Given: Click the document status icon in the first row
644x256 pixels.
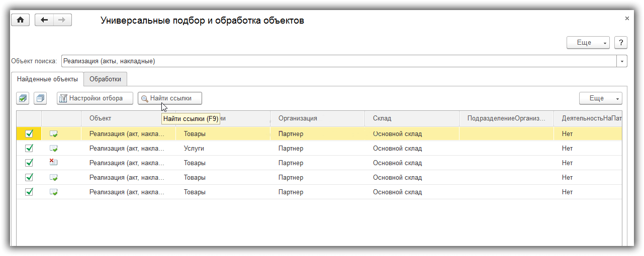Looking at the screenshot, I should 53,134.
